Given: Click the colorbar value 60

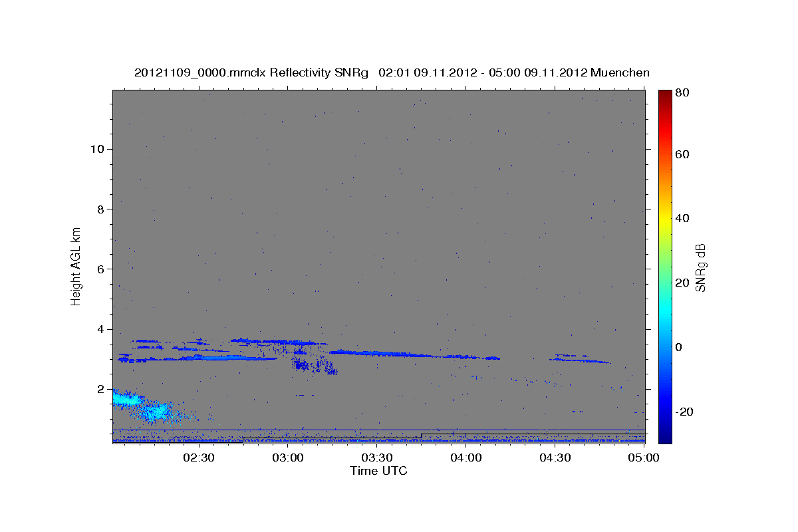Looking at the screenshot, I should coord(682,154).
